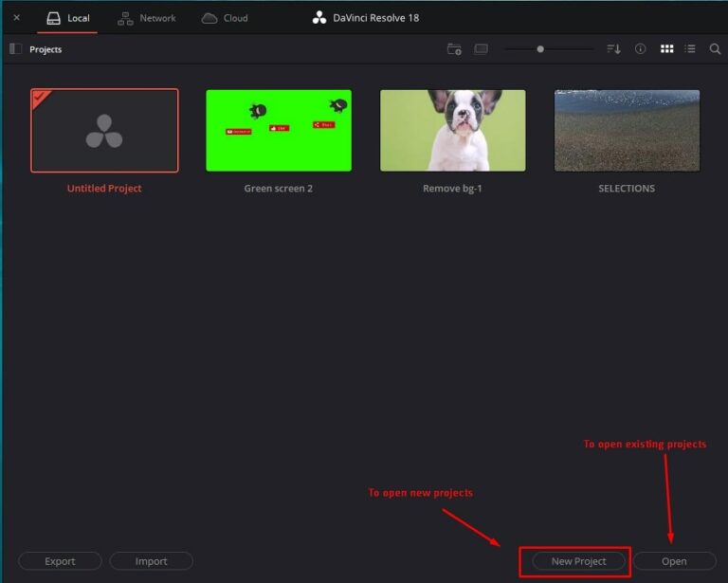
Task: Show project information icon
Action: (x=640, y=48)
